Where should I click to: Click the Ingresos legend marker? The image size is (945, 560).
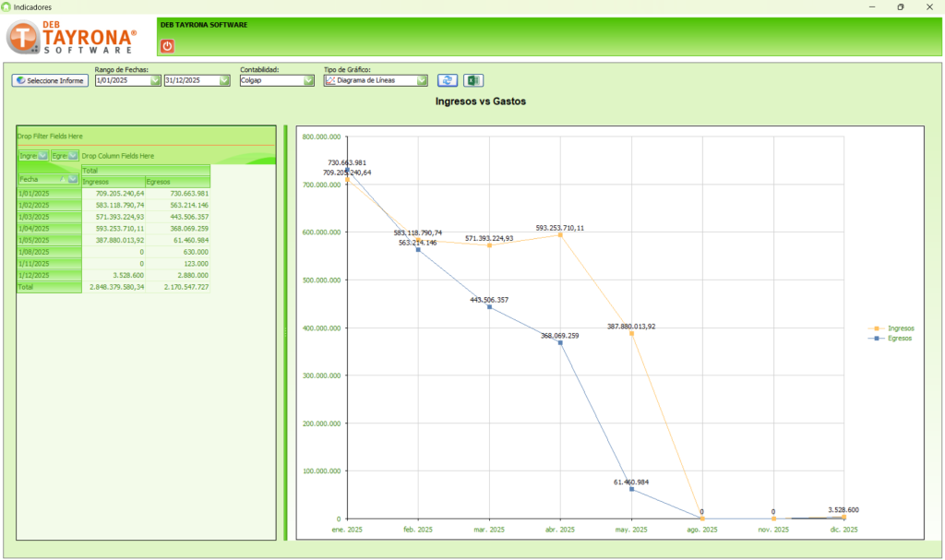[876, 328]
